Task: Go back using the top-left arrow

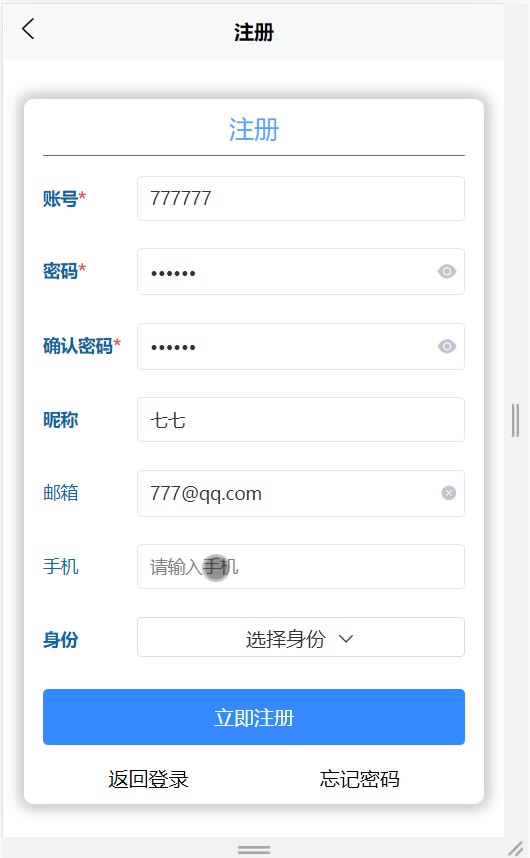Action: (28, 29)
